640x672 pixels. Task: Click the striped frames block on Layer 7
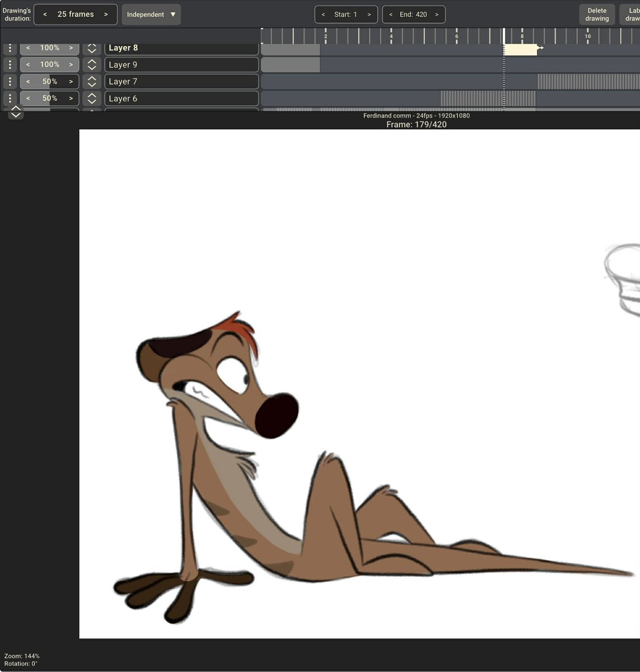588,81
